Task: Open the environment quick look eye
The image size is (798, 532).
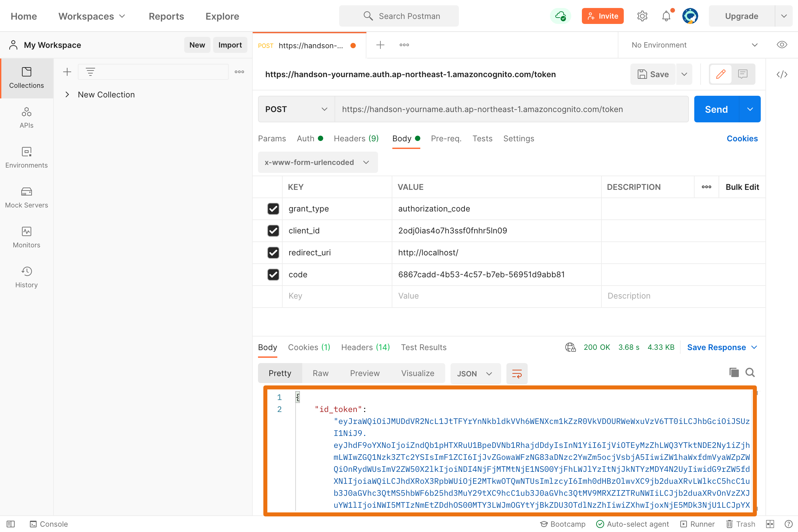Action: tap(782, 45)
